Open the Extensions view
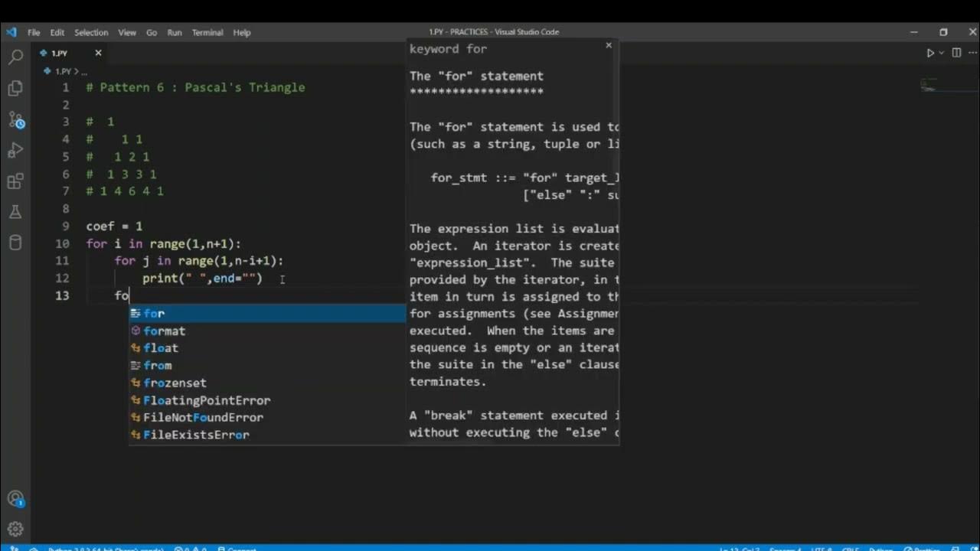980x551 pixels. coord(15,181)
